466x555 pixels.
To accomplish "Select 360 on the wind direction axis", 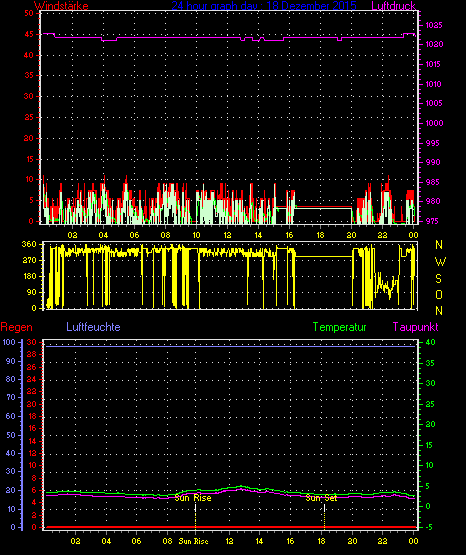I will (x=29, y=244).
